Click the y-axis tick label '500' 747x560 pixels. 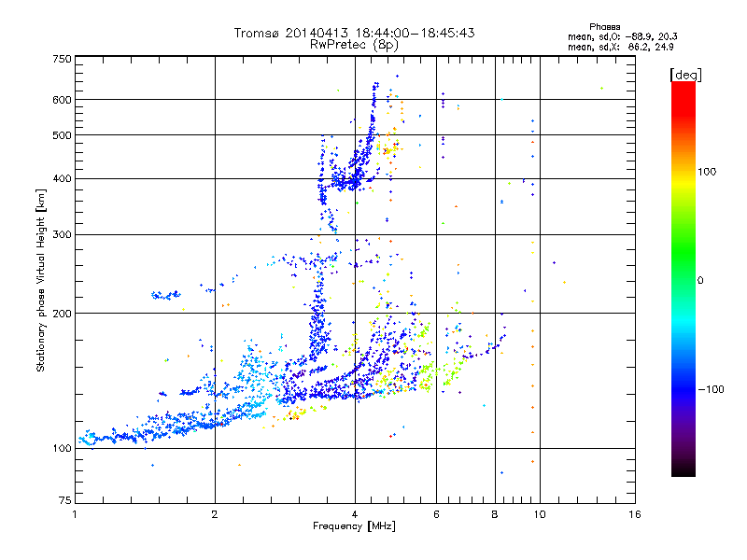pos(62,135)
